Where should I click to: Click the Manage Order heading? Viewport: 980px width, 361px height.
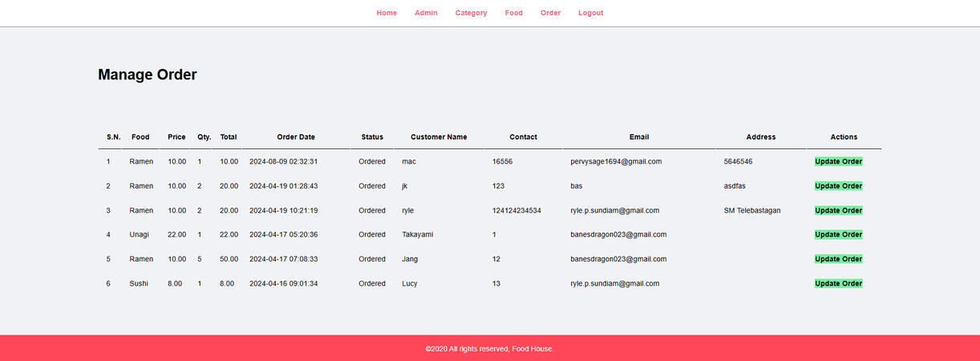point(148,75)
